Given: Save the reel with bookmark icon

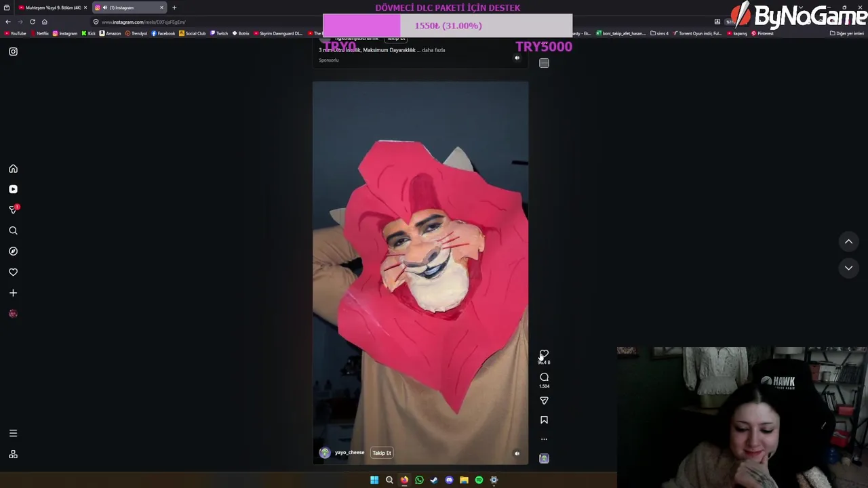Looking at the screenshot, I should [544, 420].
